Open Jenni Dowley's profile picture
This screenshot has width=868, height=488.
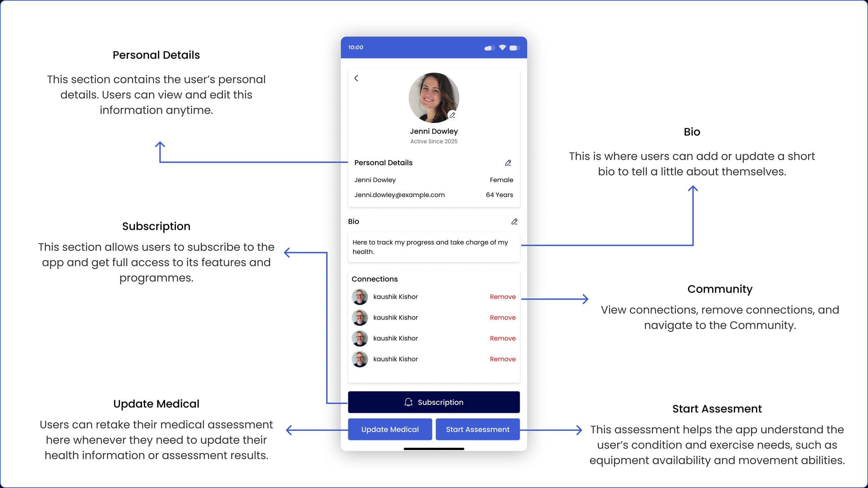pyautogui.click(x=434, y=98)
